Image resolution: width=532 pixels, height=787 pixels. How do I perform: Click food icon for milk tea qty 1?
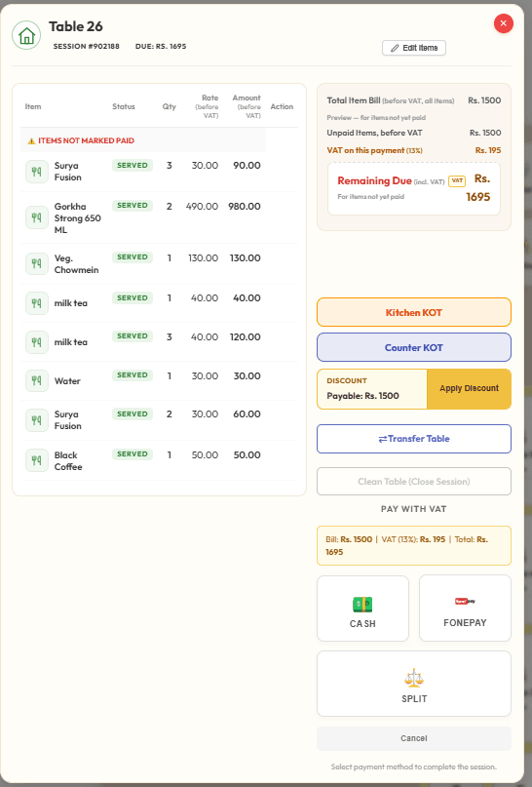click(37, 303)
